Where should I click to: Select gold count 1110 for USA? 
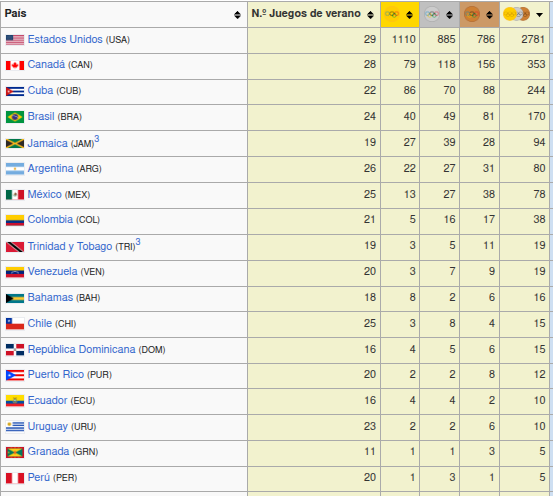pyautogui.click(x=404, y=39)
